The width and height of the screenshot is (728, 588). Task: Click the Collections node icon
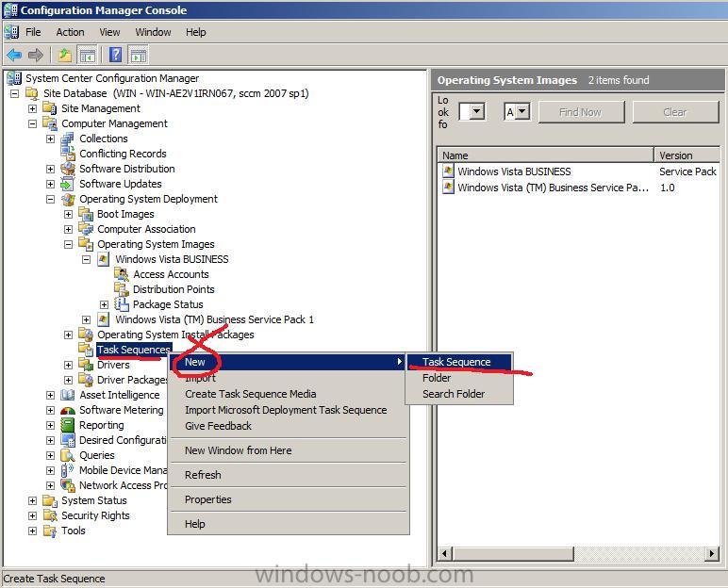[x=68, y=139]
